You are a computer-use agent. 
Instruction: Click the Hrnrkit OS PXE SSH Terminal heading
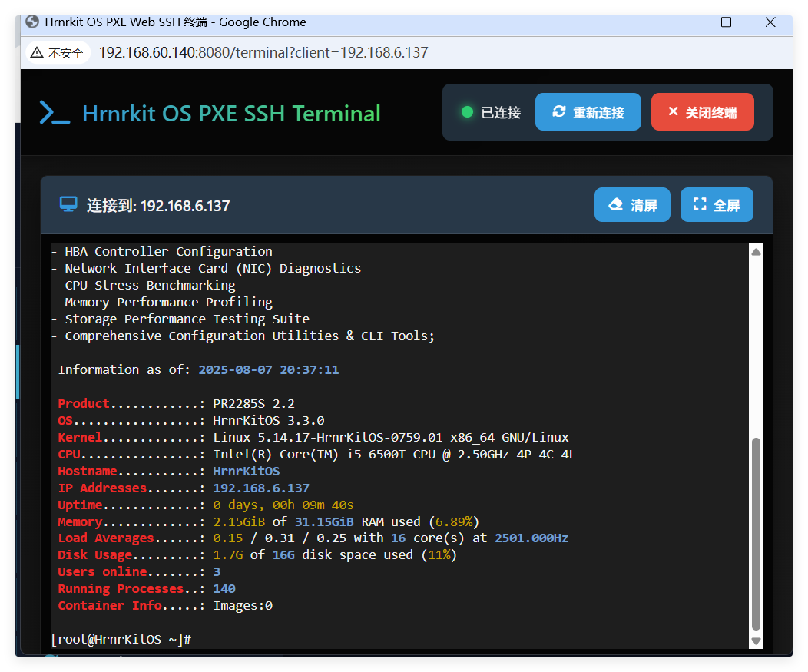[231, 114]
